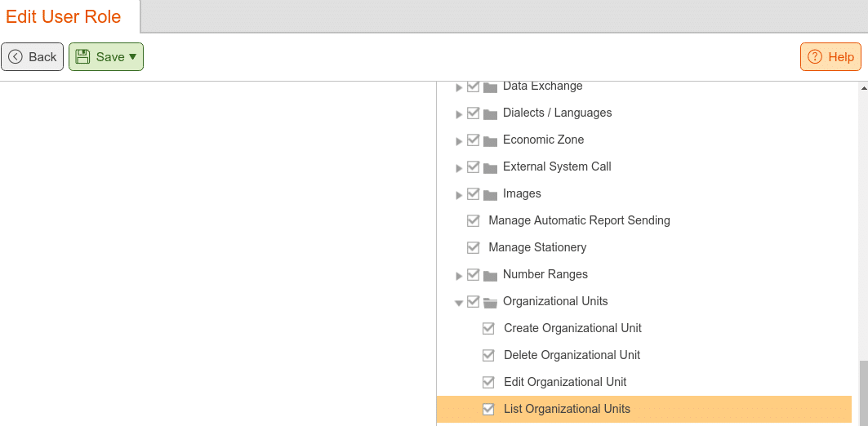Image resolution: width=868 pixels, height=426 pixels.
Task: Click the Economic Zone folder icon
Action: 490,140
